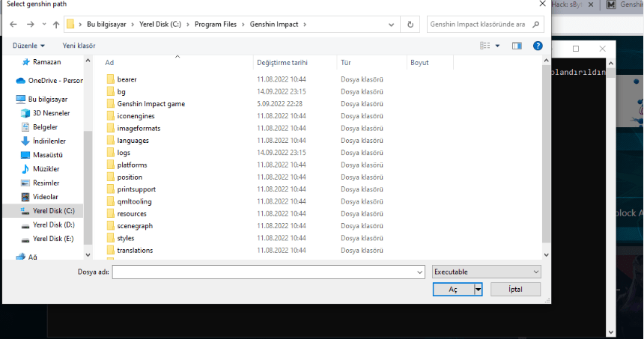This screenshot has width=644, height=339.
Task: Open Ramazan in navigation pane
Action: pos(41,62)
